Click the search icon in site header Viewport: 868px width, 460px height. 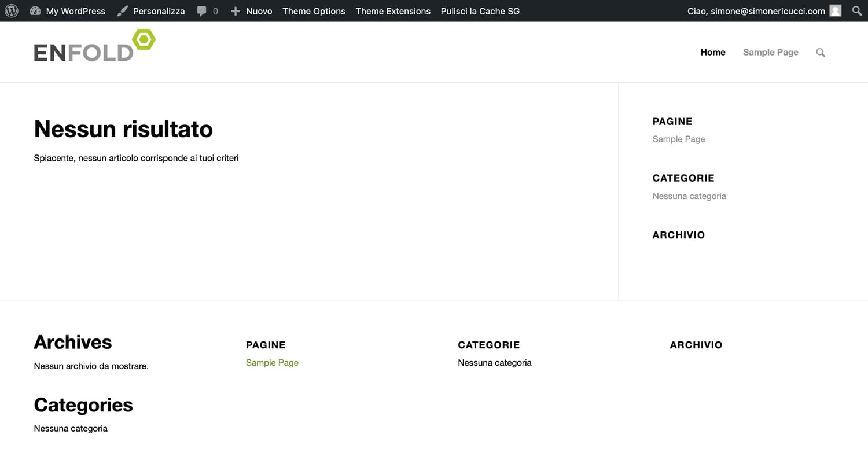(821, 53)
